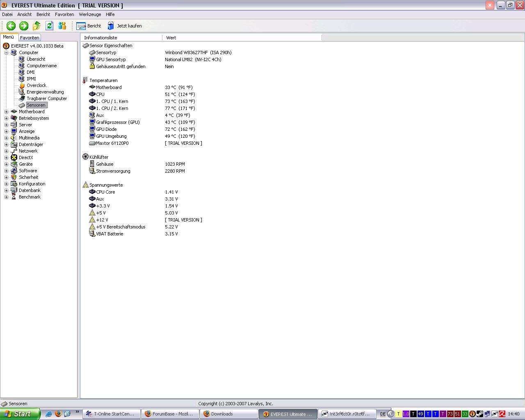This screenshot has height=420, width=525.
Task: Click the Maxtor 6Y120P0 drive icon
Action: click(x=92, y=143)
